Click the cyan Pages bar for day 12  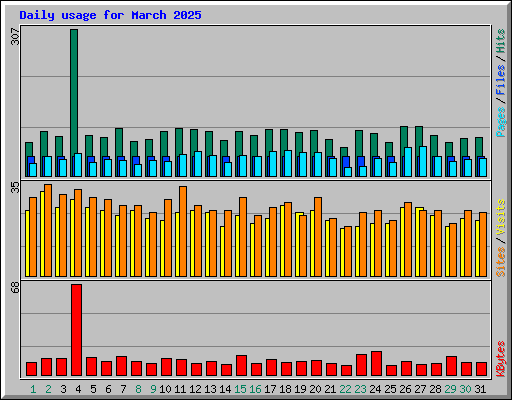coord(198,164)
